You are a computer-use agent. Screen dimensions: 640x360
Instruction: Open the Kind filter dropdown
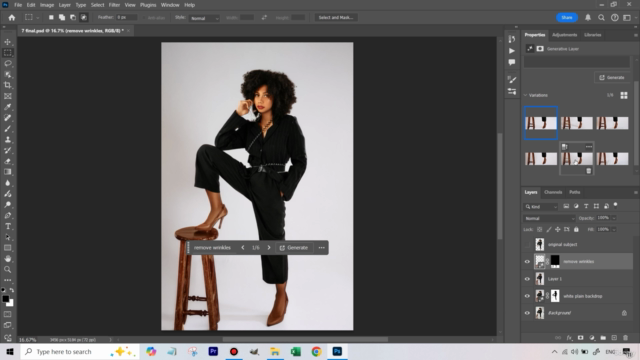pyautogui.click(x=541, y=207)
